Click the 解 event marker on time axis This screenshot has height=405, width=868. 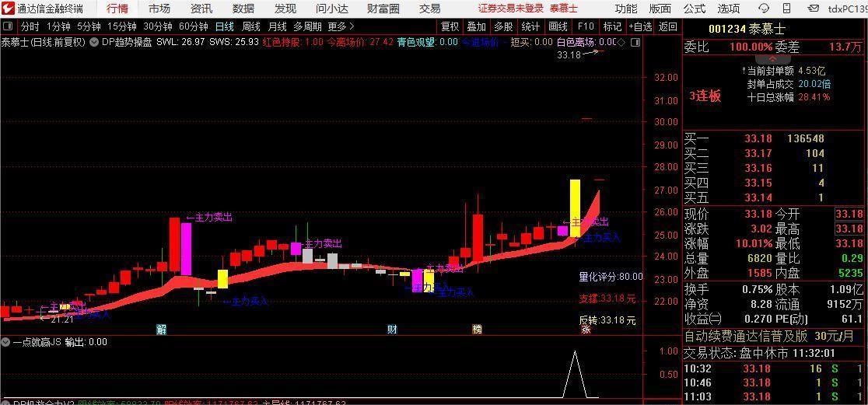click(x=161, y=330)
